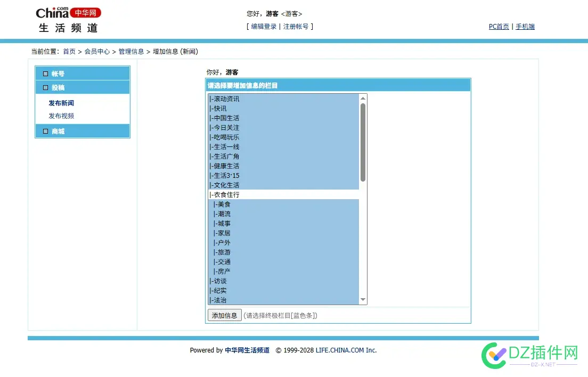This screenshot has width=588, height=377.
Task: Select 旅游 in the column list
Action: pyautogui.click(x=223, y=252)
